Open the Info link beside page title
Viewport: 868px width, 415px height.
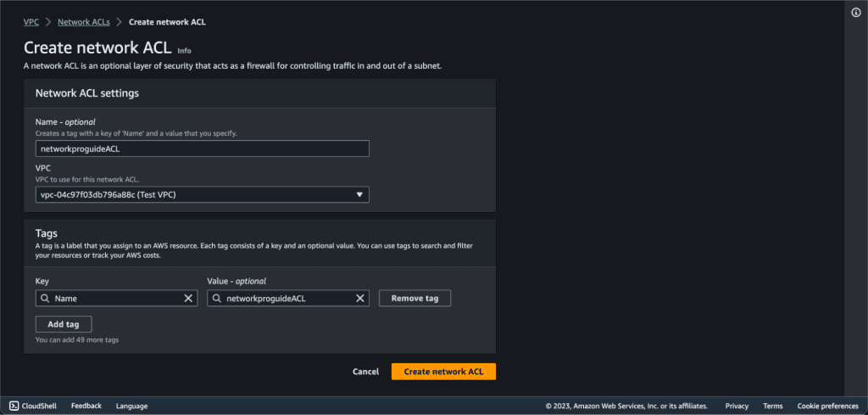click(x=184, y=50)
